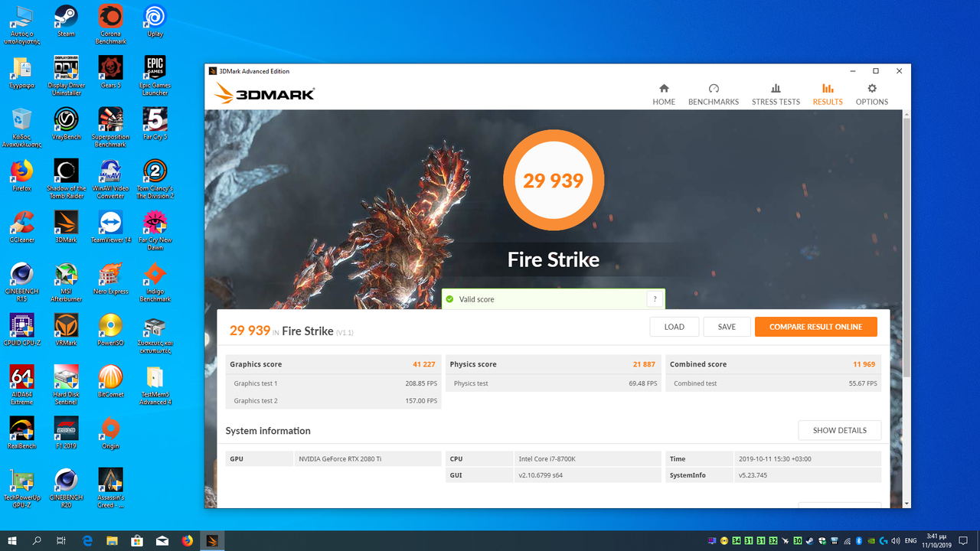The image size is (980, 551).
Task: Select the Recycle Bin desktop icon
Action: 21,127
